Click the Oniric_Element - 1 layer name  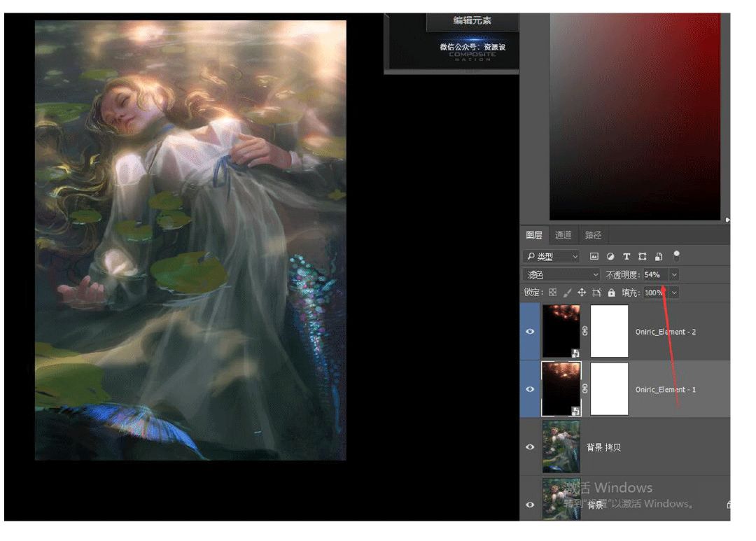tap(666, 390)
